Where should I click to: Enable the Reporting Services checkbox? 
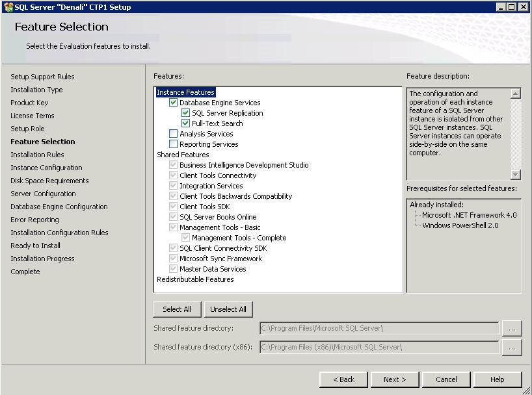coord(173,144)
